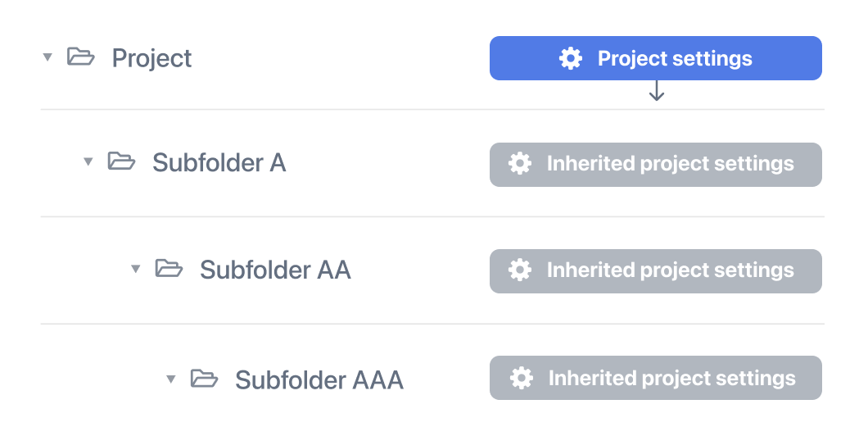Click the down arrow below Project settings
This screenshot has height=436, width=868.
click(x=657, y=91)
